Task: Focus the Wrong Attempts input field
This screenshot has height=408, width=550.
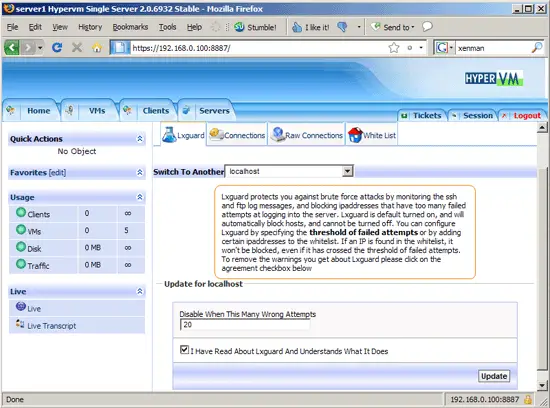Action: tap(245, 325)
